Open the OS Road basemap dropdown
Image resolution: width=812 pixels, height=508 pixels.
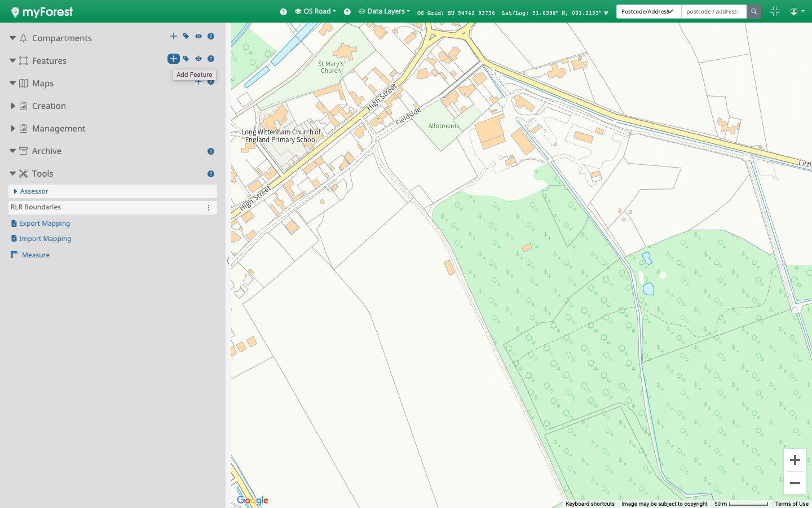316,11
